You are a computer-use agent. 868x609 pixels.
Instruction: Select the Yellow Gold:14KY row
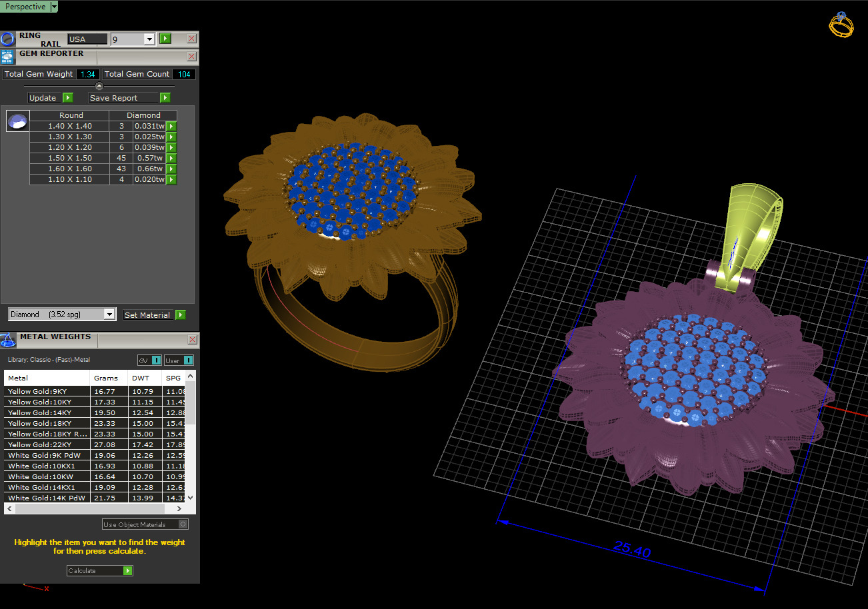click(x=95, y=412)
